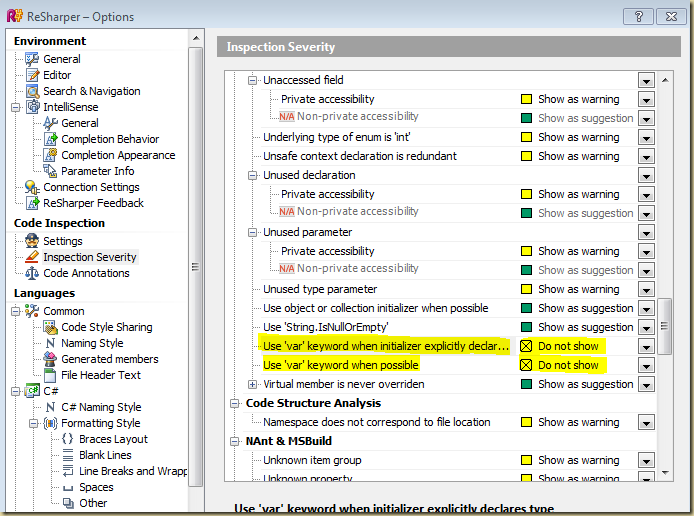
Task: Click Code Style Sharing icon
Action: pyautogui.click(x=50, y=327)
